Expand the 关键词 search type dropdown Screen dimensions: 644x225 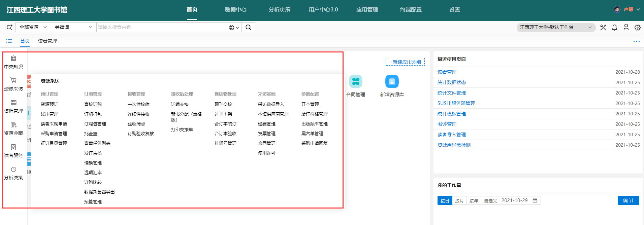click(73, 27)
